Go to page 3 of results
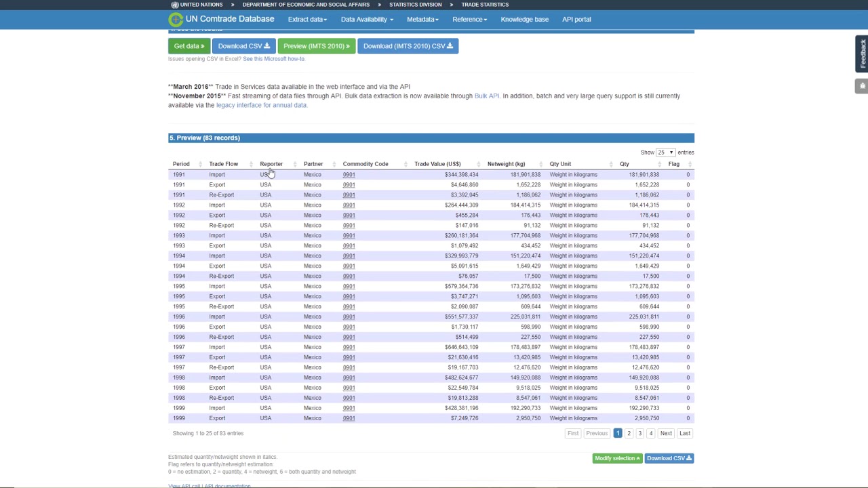The image size is (868, 488). (639, 433)
